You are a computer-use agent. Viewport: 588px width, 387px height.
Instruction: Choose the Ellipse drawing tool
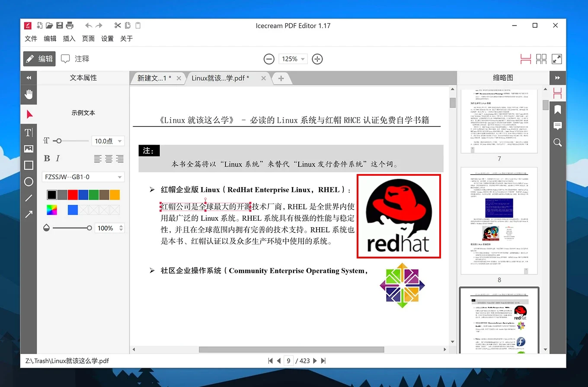(x=29, y=181)
